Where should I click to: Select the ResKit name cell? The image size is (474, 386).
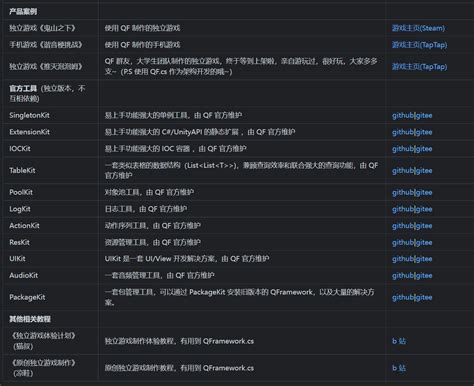tap(19, 242)
